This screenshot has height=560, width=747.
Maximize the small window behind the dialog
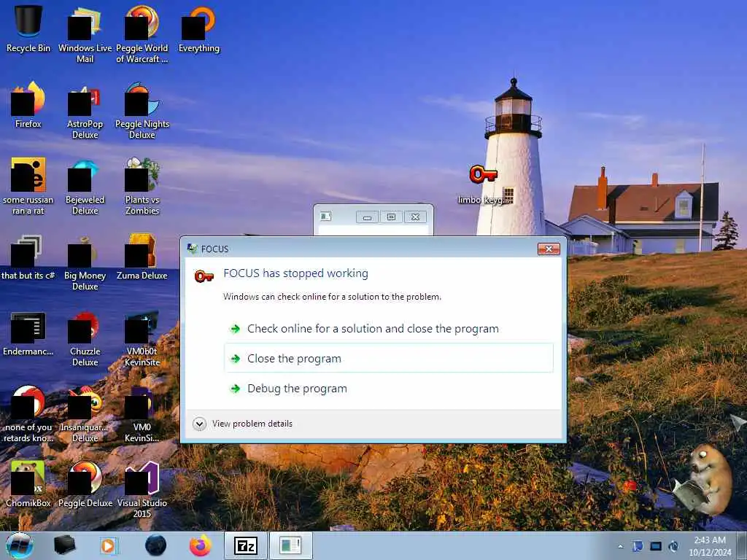pos(391,217)
